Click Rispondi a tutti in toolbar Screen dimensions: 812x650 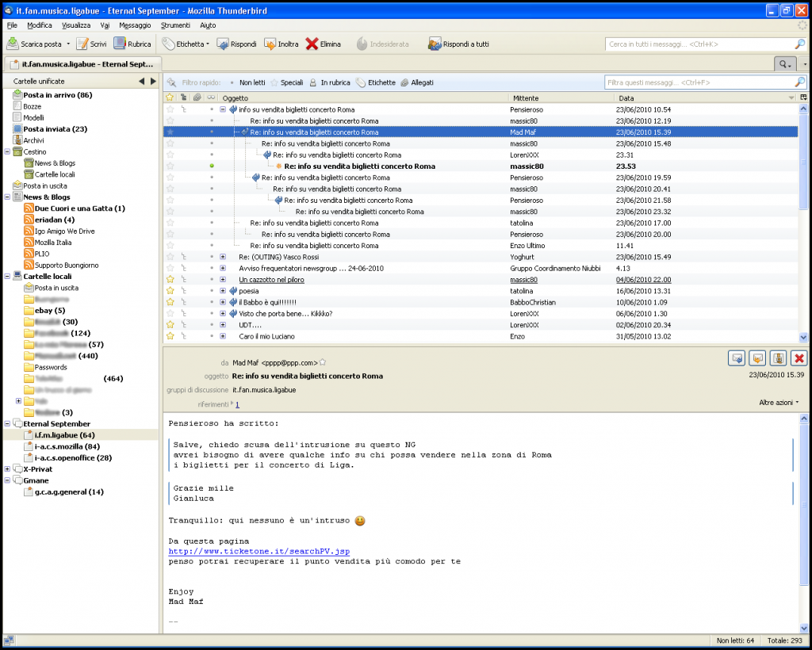tap(458, 44)
